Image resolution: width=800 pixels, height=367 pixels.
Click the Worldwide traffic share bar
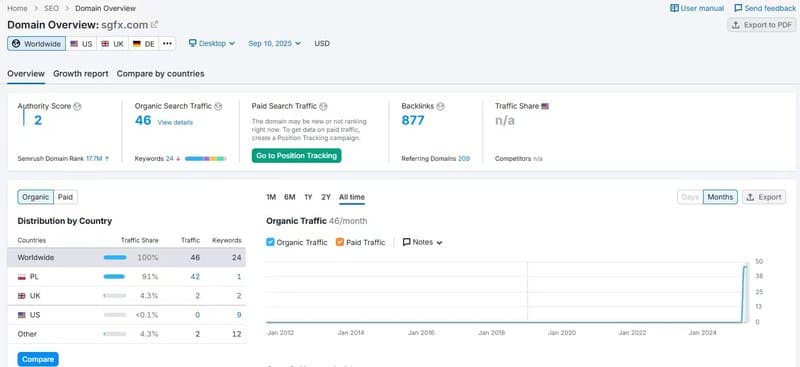click(x=115, y=258)
